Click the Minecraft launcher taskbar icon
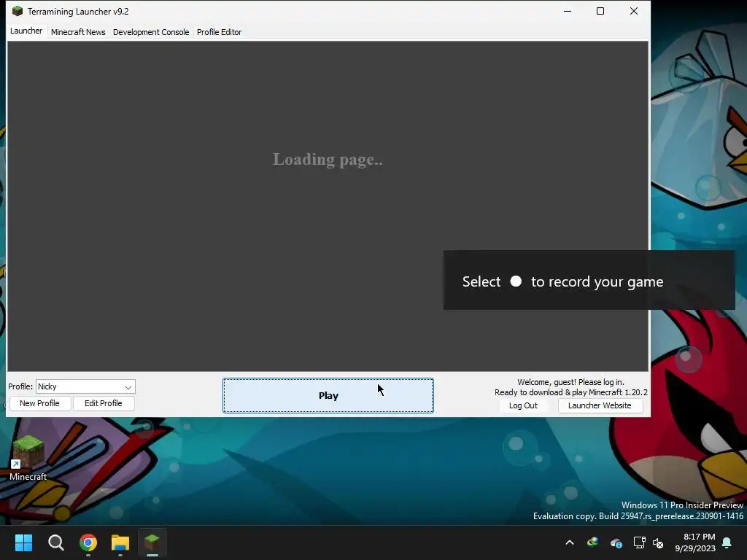 (x=152, y=542)
